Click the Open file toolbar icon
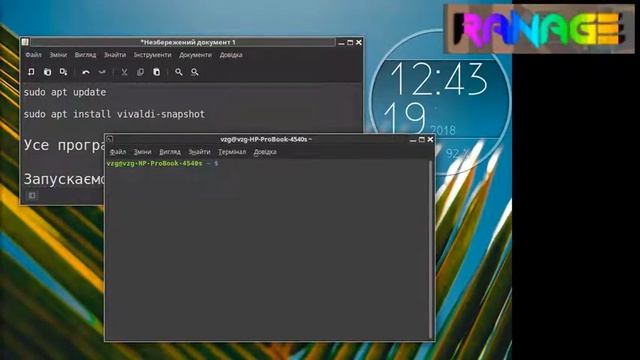Image resolution: width=640 pixels, height=360 pixels. point(47,72)
